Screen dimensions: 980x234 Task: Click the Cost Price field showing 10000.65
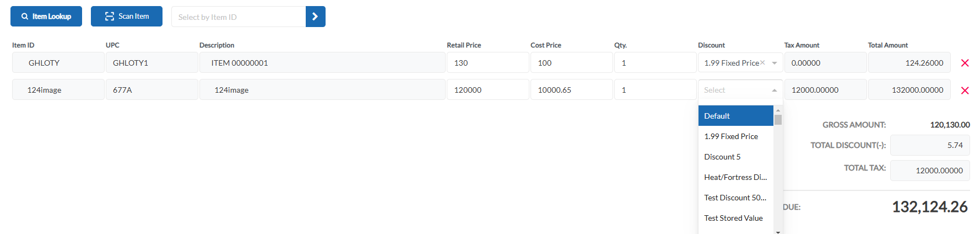[x=571, y=90]
